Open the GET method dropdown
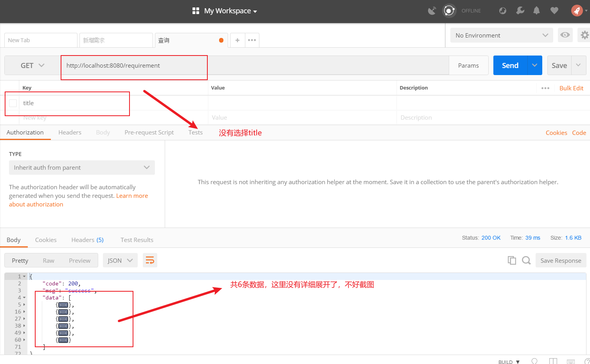 coord(32,66)
